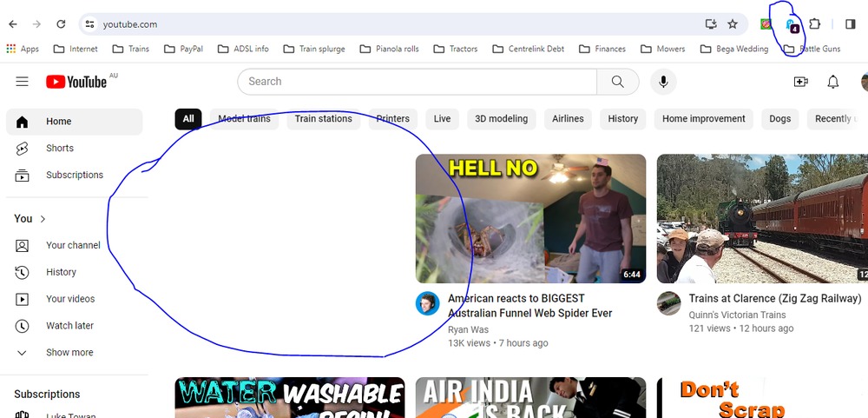
Task: Click the YouTube logo to go home
Action: [x=76, y=82]
